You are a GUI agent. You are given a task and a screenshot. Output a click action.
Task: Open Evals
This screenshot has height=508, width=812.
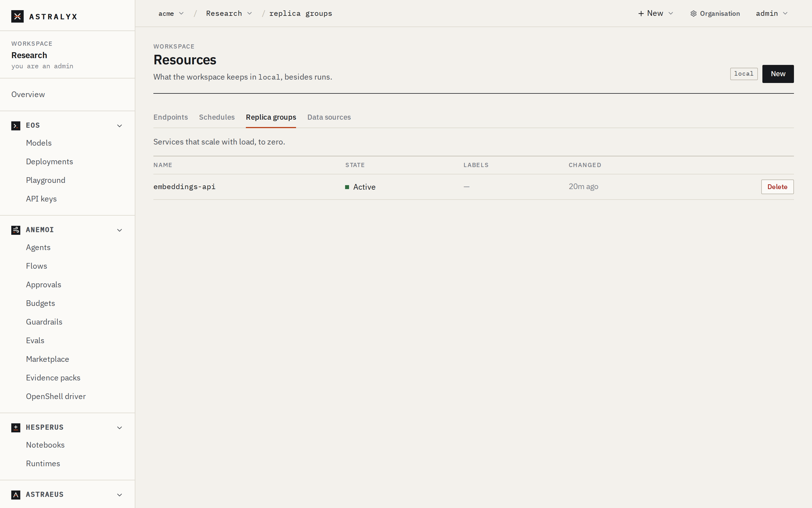click(x=35, y=341)
